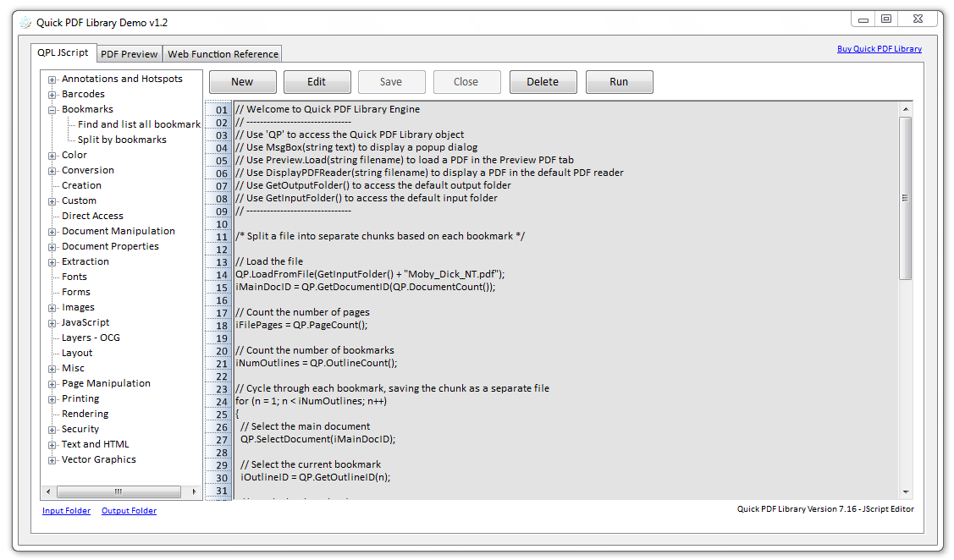This screenshot has width=954, height=560.
Task: Run the current script
Action: coord(619,82)
